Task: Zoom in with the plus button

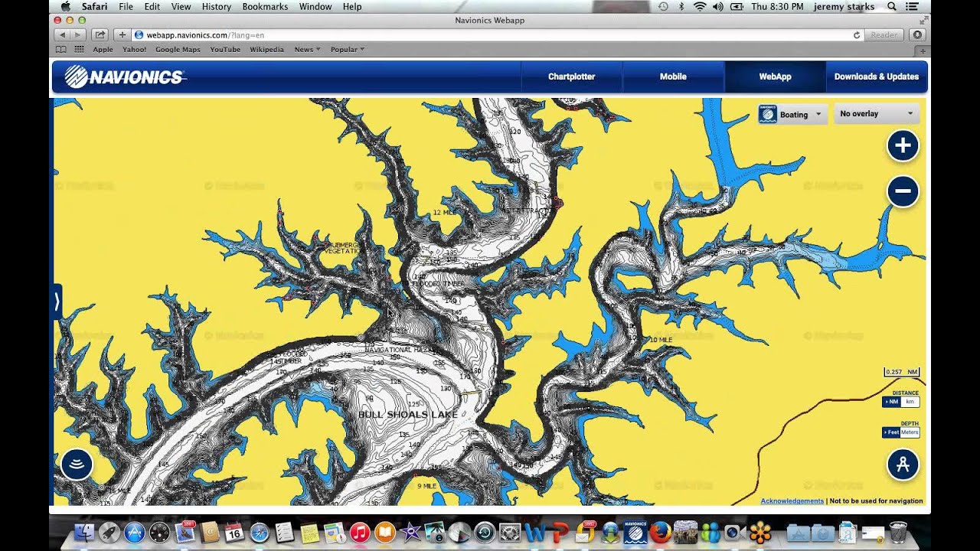Action: point(903,145)
